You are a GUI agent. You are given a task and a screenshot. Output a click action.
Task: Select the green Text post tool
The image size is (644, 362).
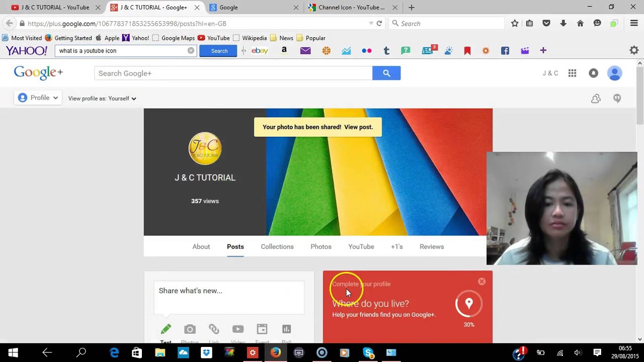coord(166,329)
